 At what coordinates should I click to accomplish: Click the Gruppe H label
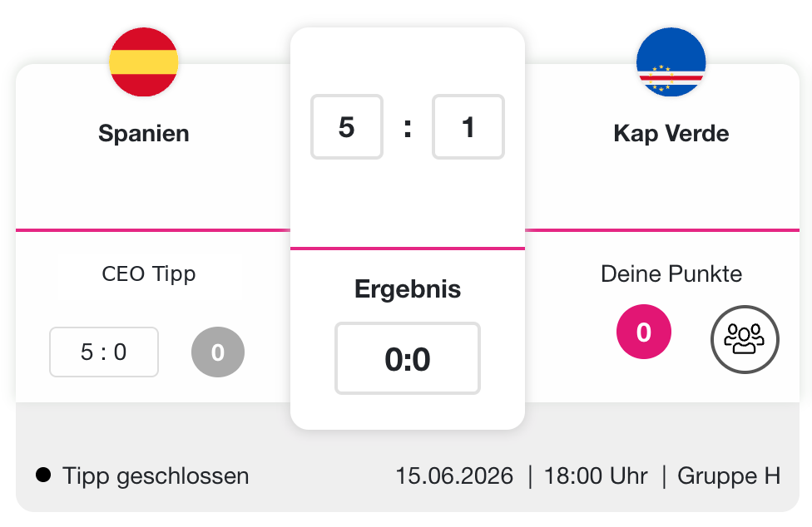tap(729, 475)
